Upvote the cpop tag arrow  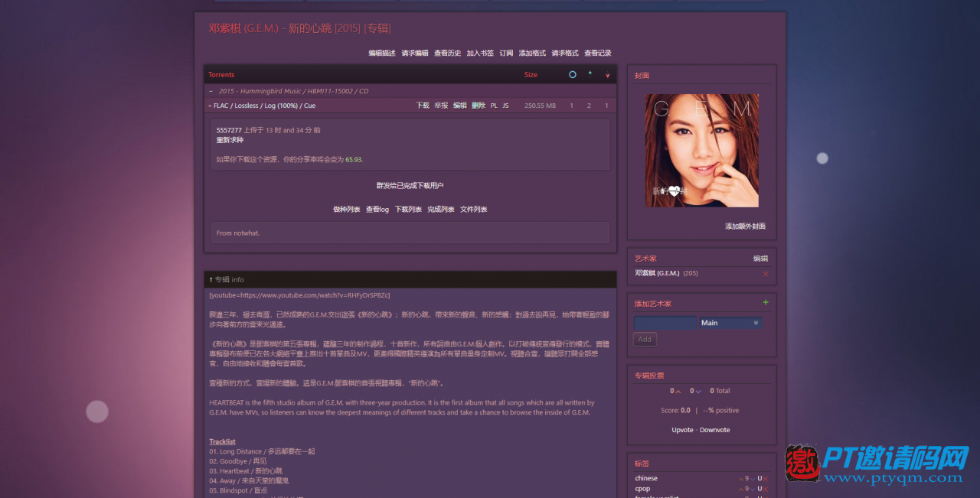coord(740,490)
